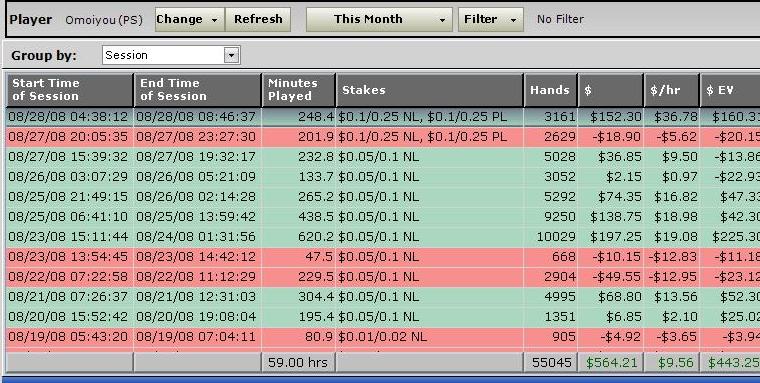Select session starting 08/22/08 07:22:58

click(x=383, y=277)
